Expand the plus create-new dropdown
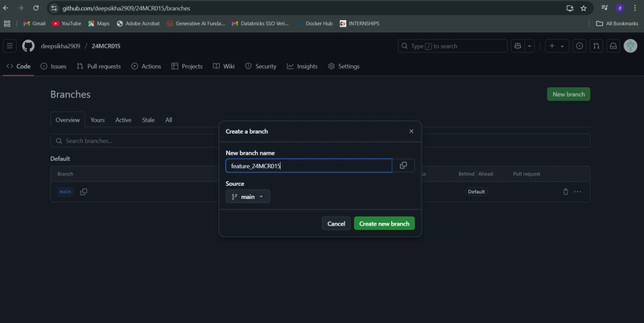Screen dimensions: 644x323 [x=557, y=46]
